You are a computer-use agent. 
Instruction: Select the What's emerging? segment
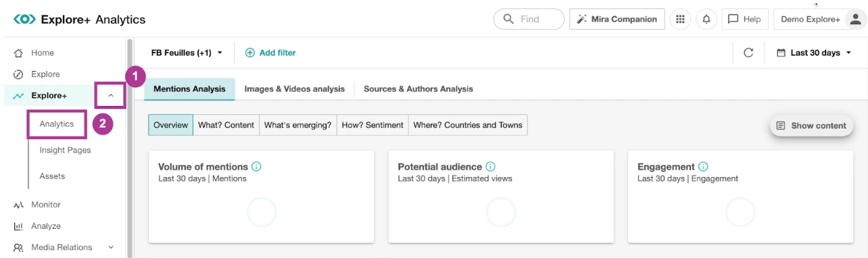[x=297, y=125]
